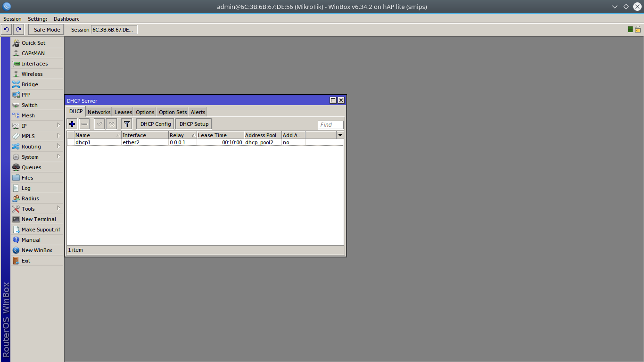Screen dimensions: 644x362
Task: Click the minus Remove icon
Action: click(84, 124)
